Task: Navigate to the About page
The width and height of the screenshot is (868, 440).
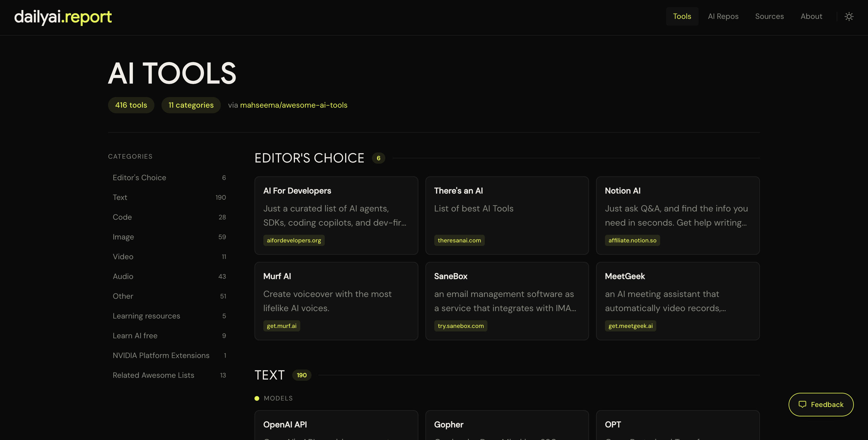Action: tap(811, 16)
